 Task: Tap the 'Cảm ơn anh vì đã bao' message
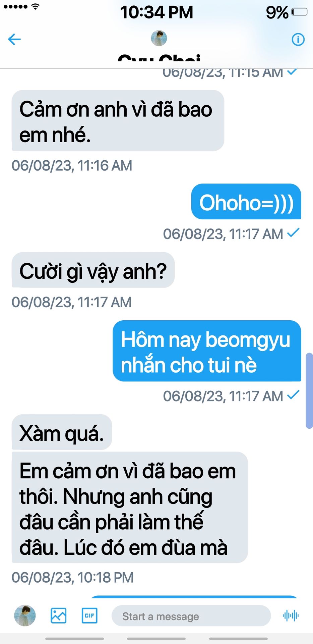coord(118,120)
